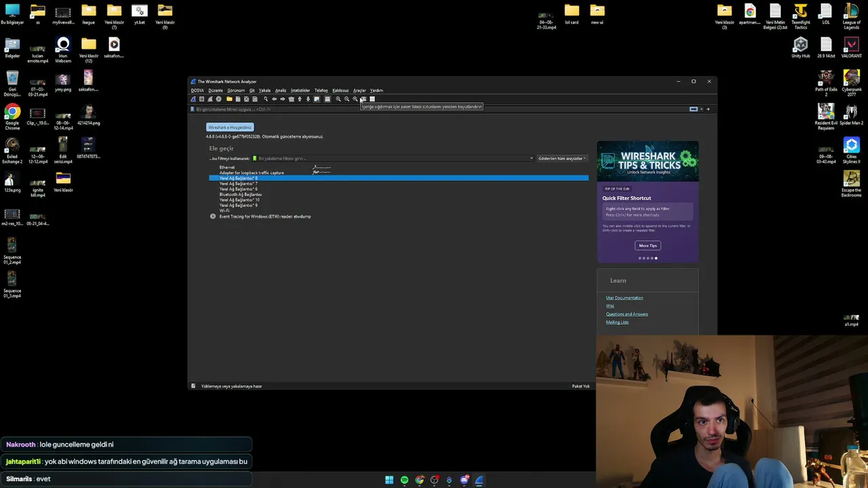
Task: Start capturing packets with the shark fin icon
Action: 193,99
